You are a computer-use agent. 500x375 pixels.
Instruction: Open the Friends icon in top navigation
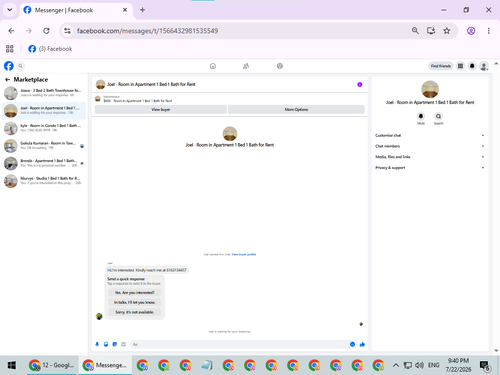(246, 66)
